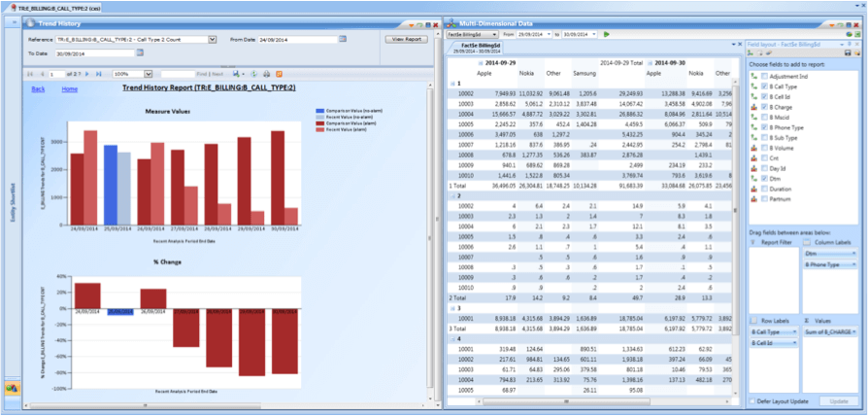Follow the Home link in the report
This screenshot has height=416, width=868.
click(70, 88)
